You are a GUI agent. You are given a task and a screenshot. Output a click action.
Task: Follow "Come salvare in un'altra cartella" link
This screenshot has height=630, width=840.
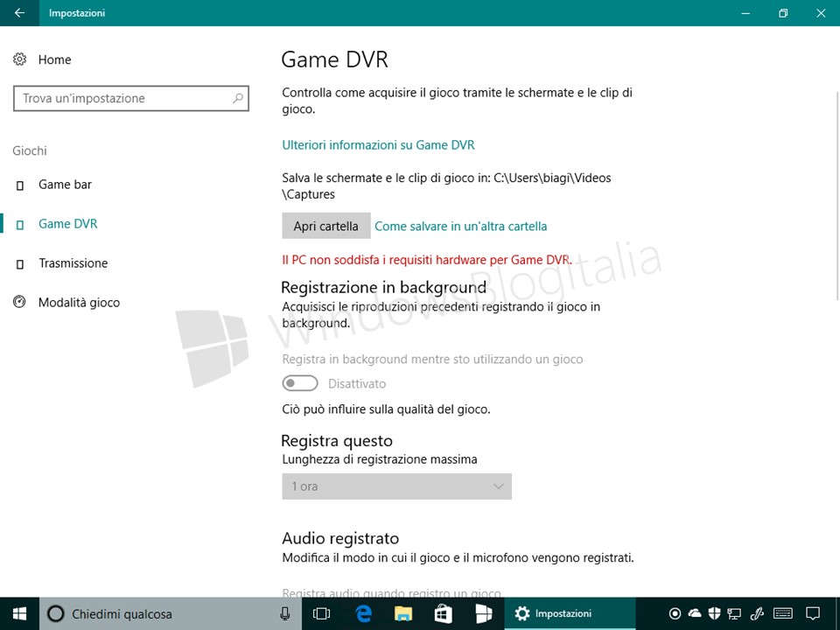[x=461, y=227]
